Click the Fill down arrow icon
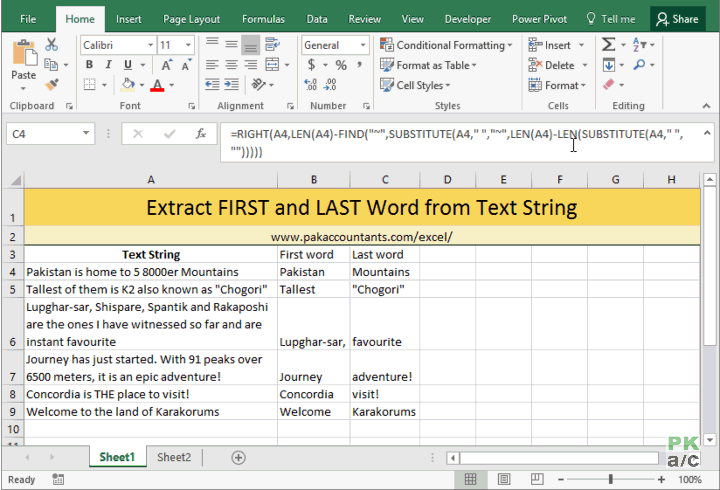Viewport: 720px width, 490px height. pyautogui.click(x=608, y=65)
